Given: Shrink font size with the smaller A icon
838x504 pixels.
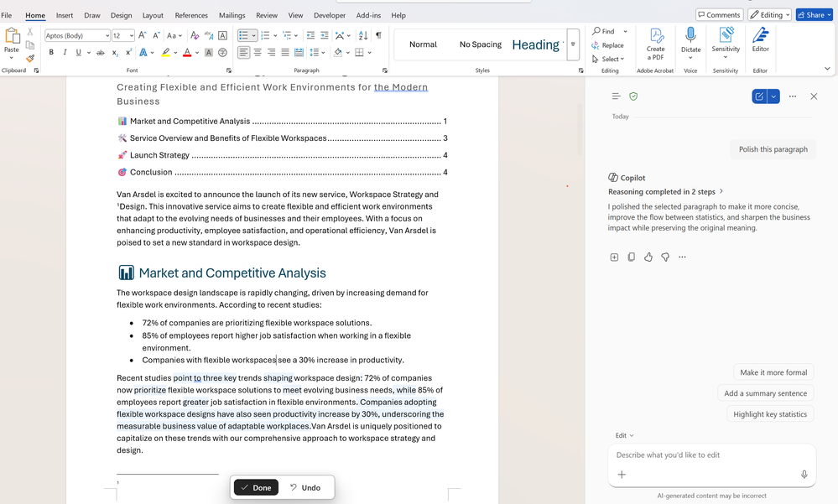Looking at the screenshot, I should tap(156, 35).
